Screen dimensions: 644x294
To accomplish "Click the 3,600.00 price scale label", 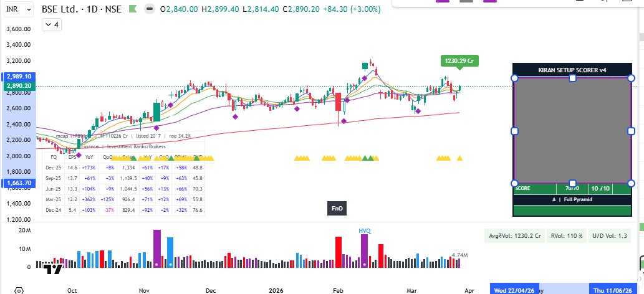I will [x=19, y=29].
